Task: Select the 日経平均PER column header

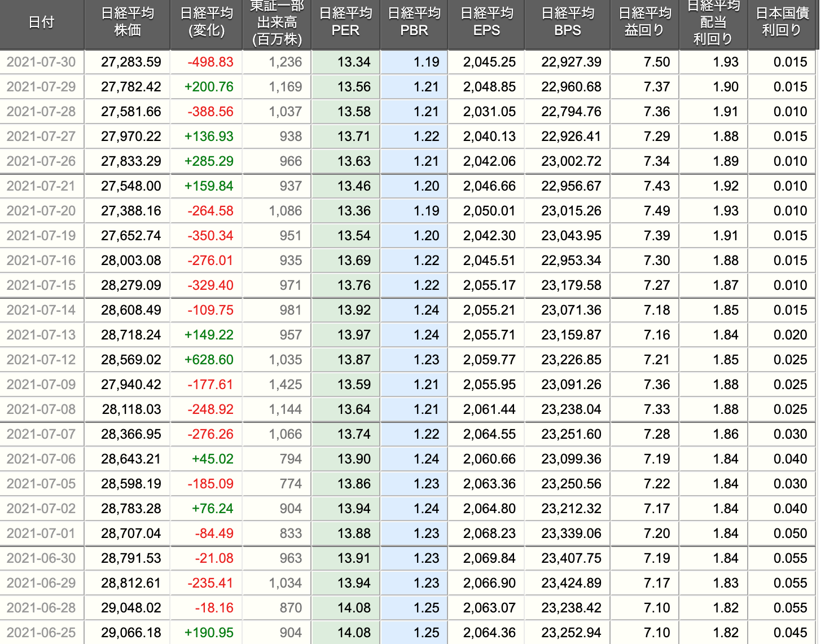Action: click(345, 23)
